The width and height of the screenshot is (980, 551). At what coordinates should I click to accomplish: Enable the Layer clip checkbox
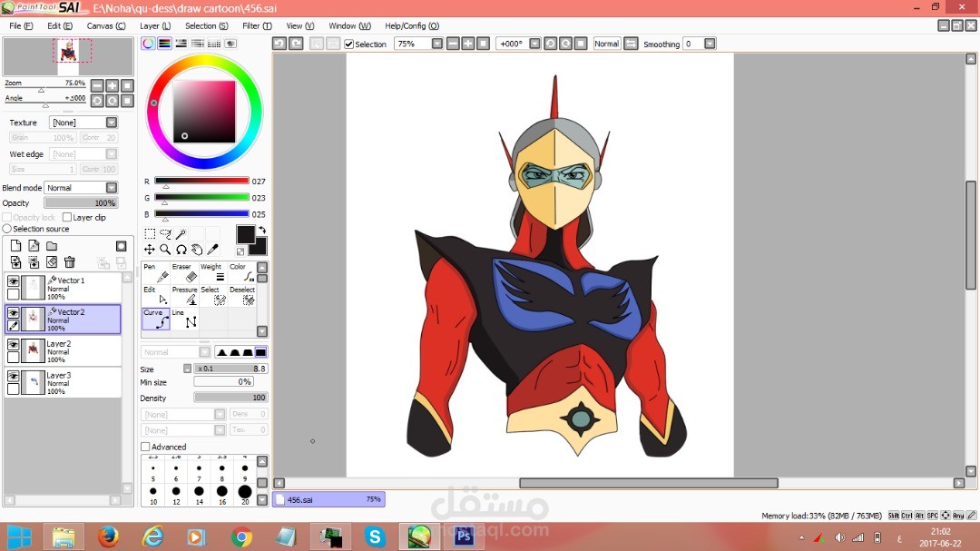click(67, 217)
